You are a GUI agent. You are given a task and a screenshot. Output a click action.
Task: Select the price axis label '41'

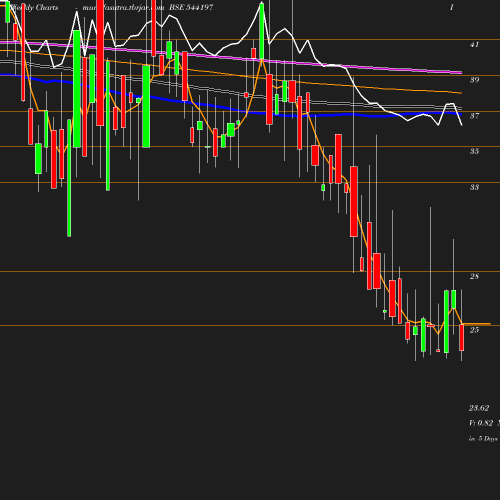coord(474,44)
